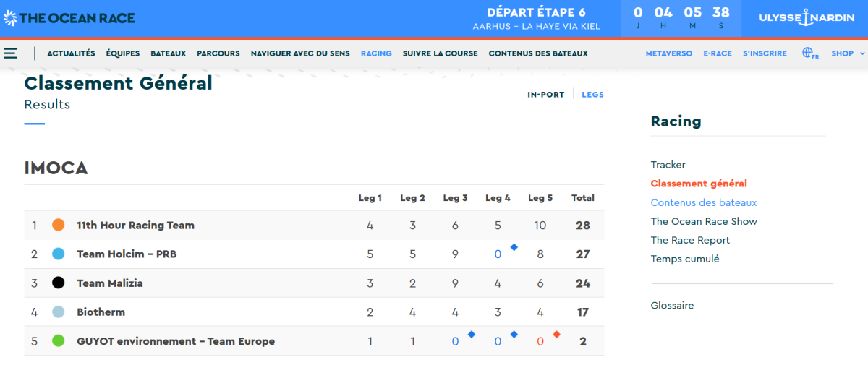Image resolution: width=868 pixels, height=365 pixels.
Task: Click 11th Hour Racing orange color dot
Action: pos(59,225)
